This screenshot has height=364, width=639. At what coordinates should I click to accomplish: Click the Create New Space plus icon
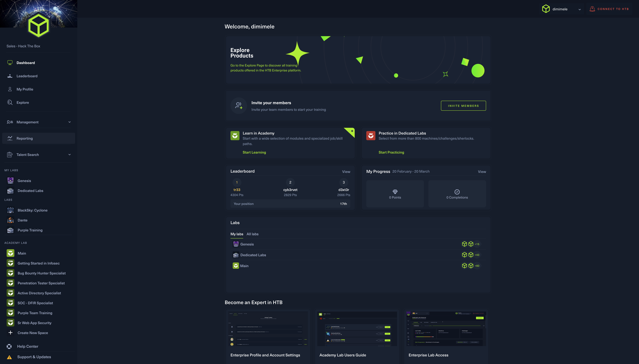[10, 333]
